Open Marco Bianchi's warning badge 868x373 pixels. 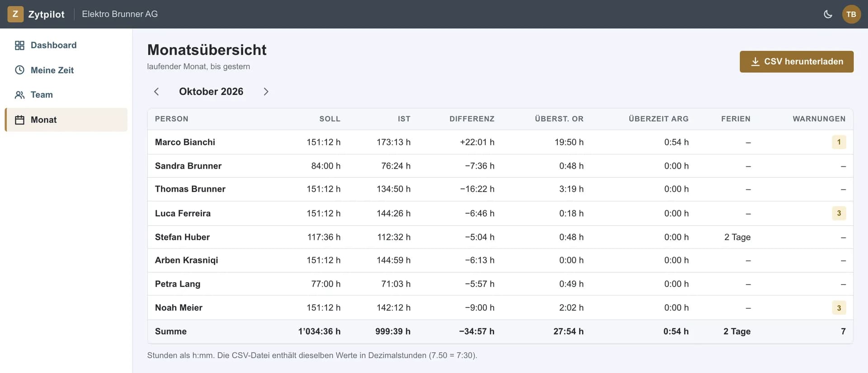click(x=839, y=142)
